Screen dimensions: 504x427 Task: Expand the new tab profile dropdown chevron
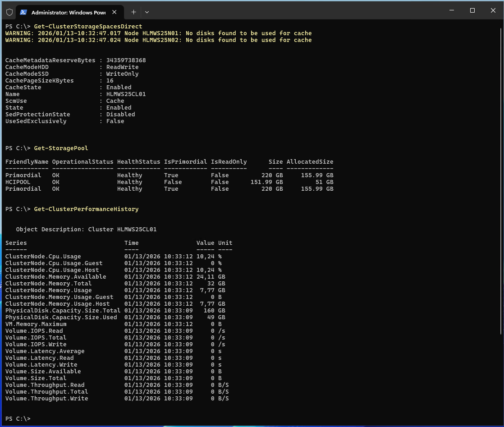(147, 12)
